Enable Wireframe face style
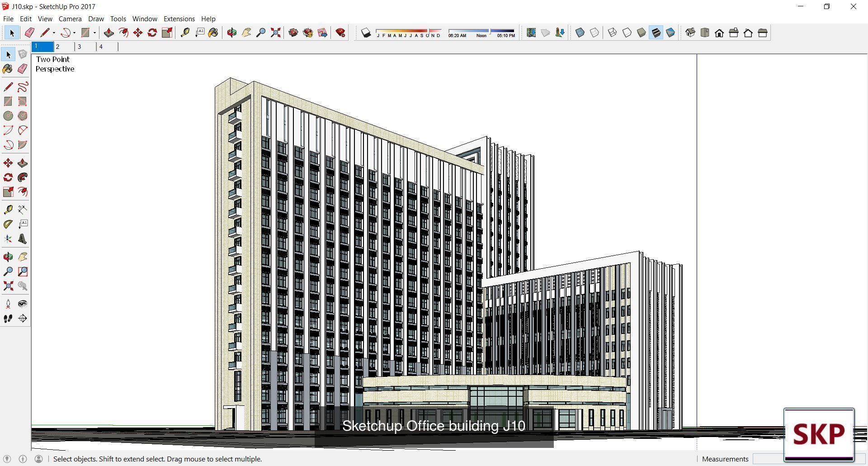The width and height of the screenshot is (868, 466). coord(613,33)
